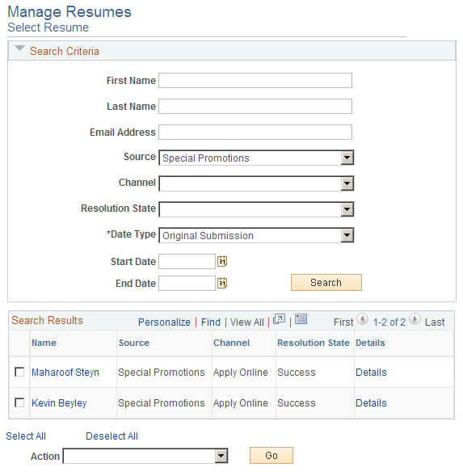This screenshot has width=463, height=476.
Task: Check the box for Maharoof Steyn
Action: tap(19, 372)
